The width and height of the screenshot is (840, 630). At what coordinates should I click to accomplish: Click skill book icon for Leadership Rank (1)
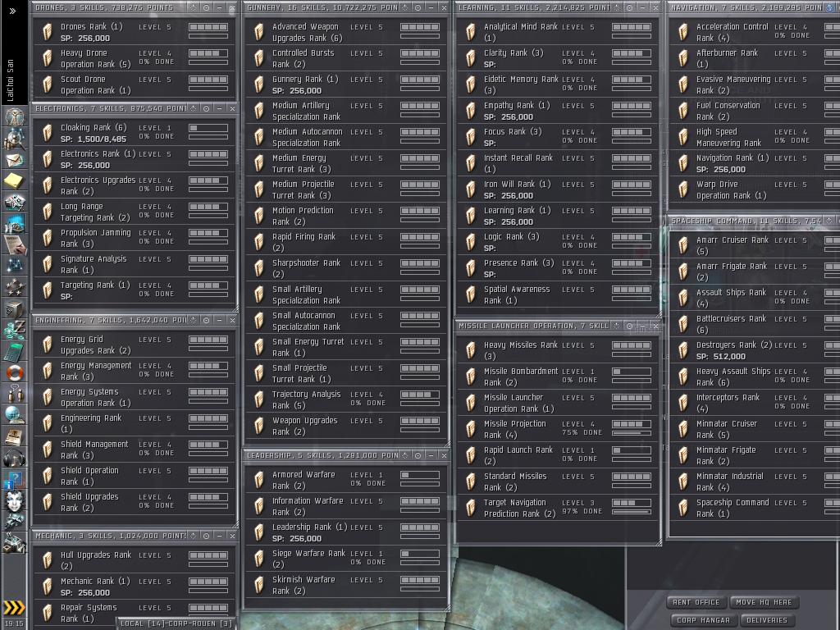[x=258, y=532]
